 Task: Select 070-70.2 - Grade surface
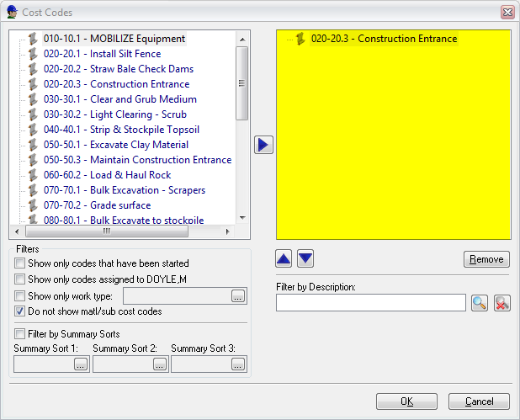97,205
